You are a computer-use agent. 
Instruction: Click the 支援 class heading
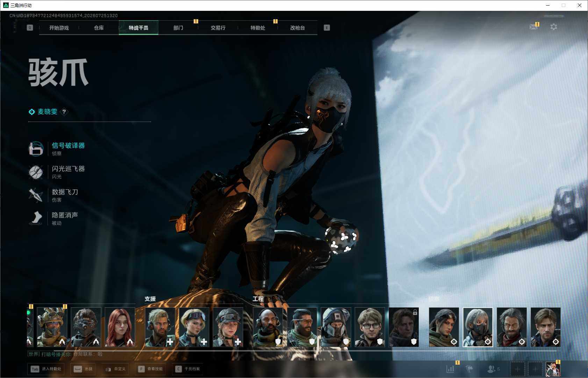pyautogui.click(x=150, y=299)
